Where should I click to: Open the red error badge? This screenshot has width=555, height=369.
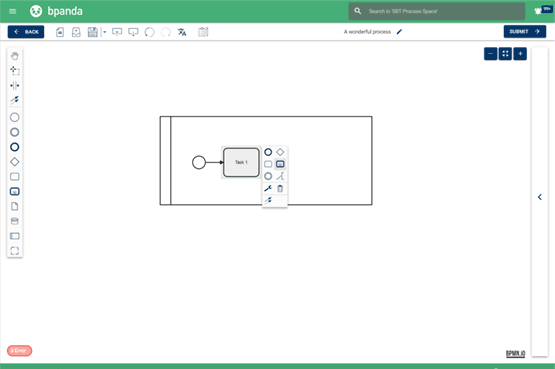coord(19,350)
